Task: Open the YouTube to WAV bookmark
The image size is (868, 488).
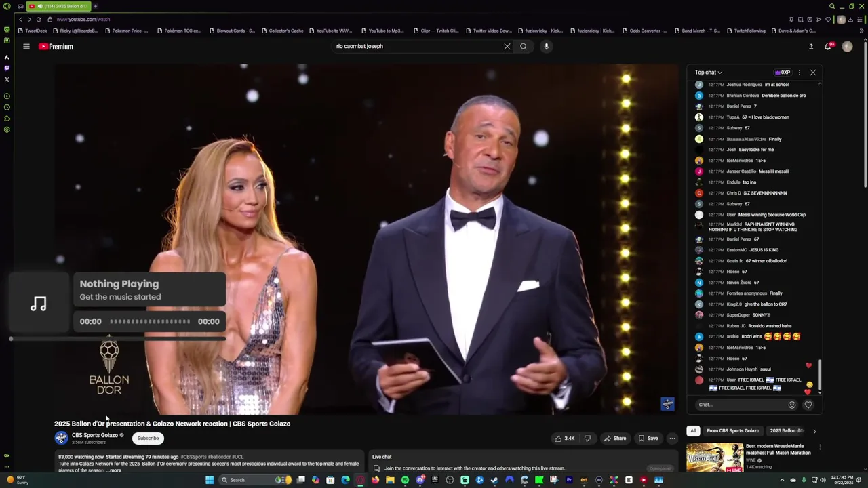Action: (x=330, y=30)
